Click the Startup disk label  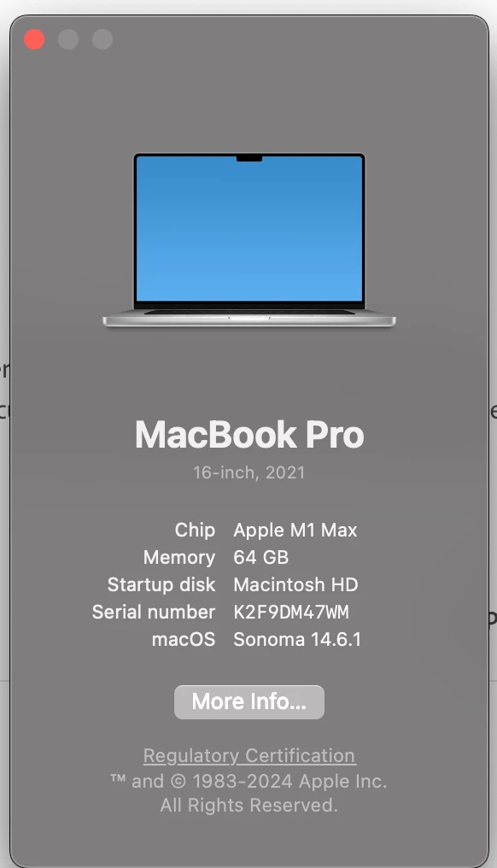tap(161, 584)
